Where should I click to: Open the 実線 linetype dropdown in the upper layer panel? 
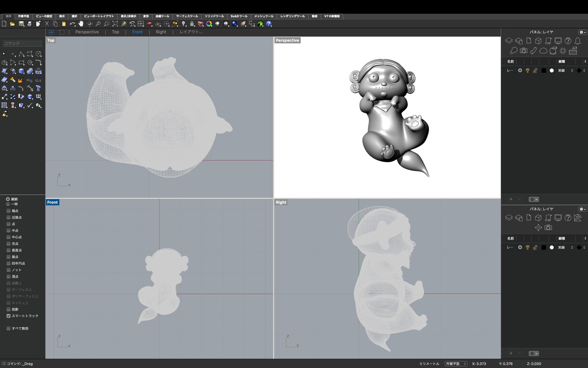[565, 70]
